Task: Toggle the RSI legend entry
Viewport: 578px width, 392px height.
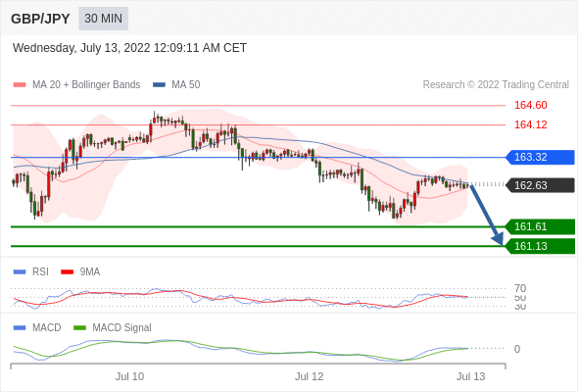Action: pos(31,271)
